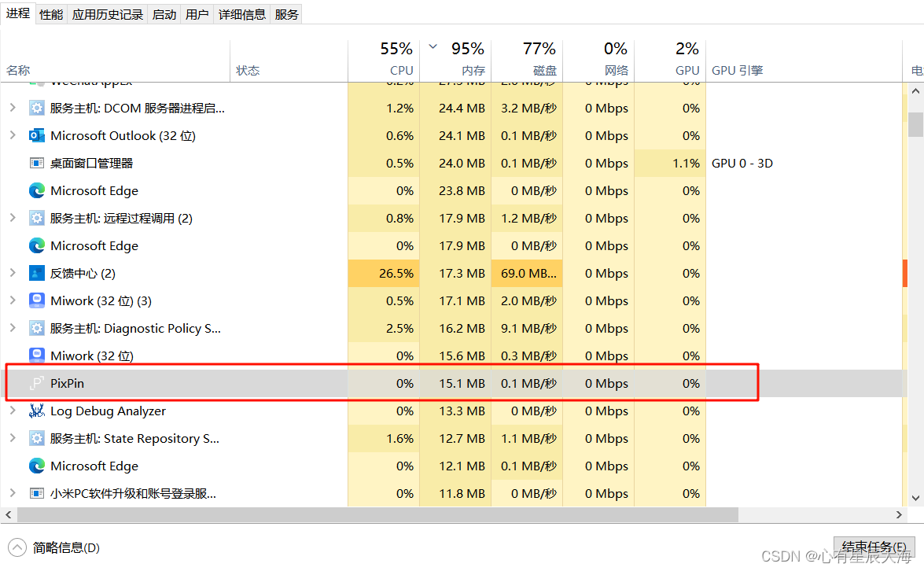Expand the Log Debug Analyzer process
The height and width of the screenshot is (571, 924).
[x=13, y=410]
